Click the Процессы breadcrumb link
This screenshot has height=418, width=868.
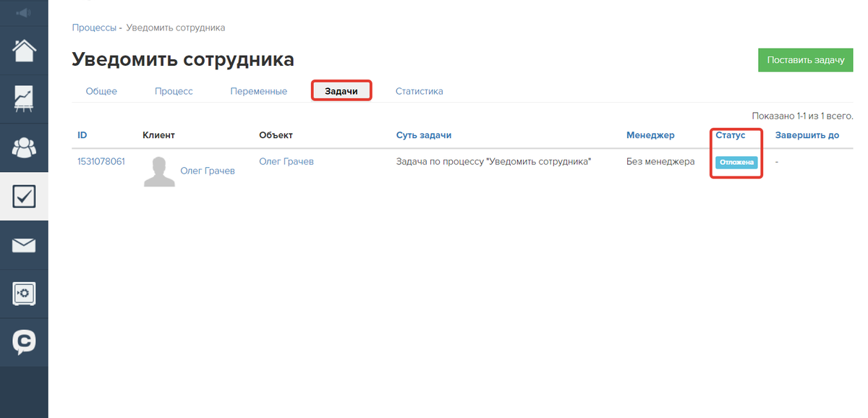[x=94, y=27]
